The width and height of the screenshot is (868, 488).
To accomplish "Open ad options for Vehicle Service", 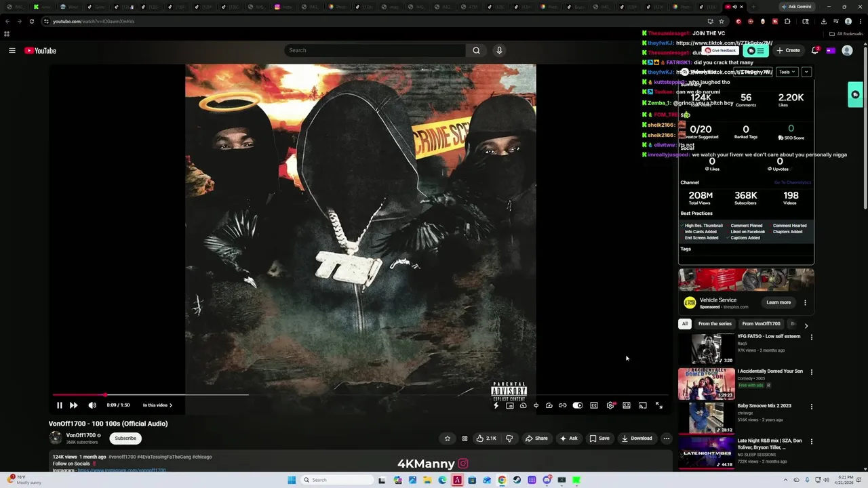I will click(x=805, y=303).
